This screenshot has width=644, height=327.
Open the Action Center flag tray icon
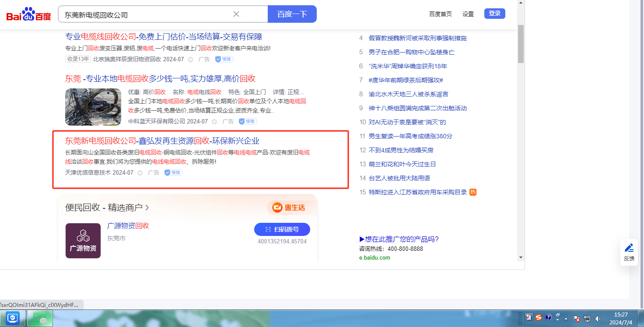click(x=577, y=319)
